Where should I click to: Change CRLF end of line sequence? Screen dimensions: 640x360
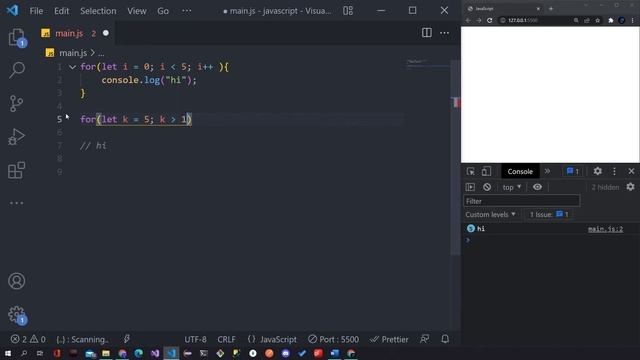pyautogui.click(x=226, y=339)
